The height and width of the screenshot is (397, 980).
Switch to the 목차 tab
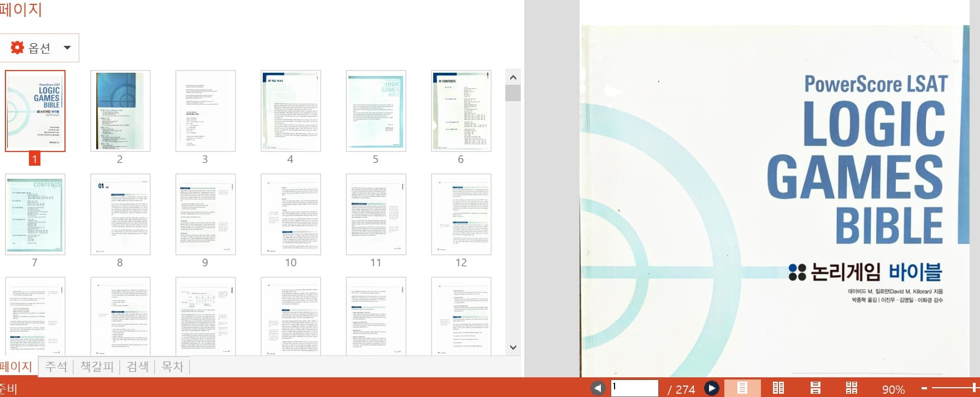click(173, 366)
